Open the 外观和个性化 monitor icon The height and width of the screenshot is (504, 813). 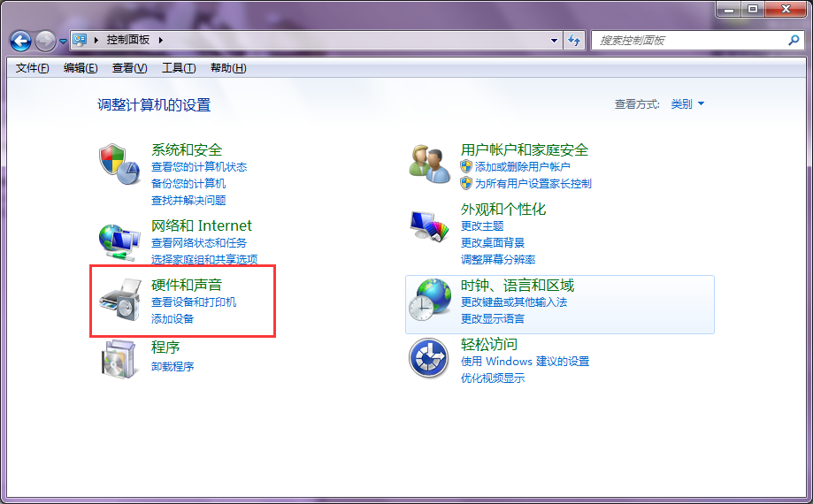pyautogui.click(x=429, y=226)
